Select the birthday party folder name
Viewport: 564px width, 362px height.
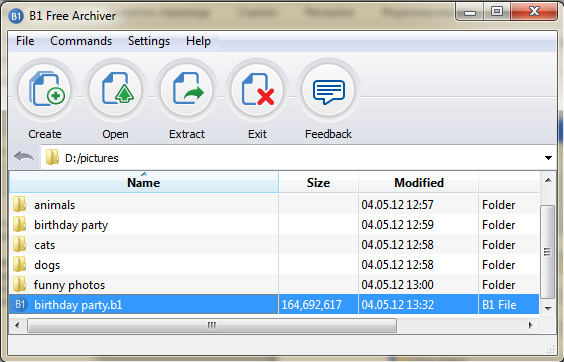[x=71, y=225]
